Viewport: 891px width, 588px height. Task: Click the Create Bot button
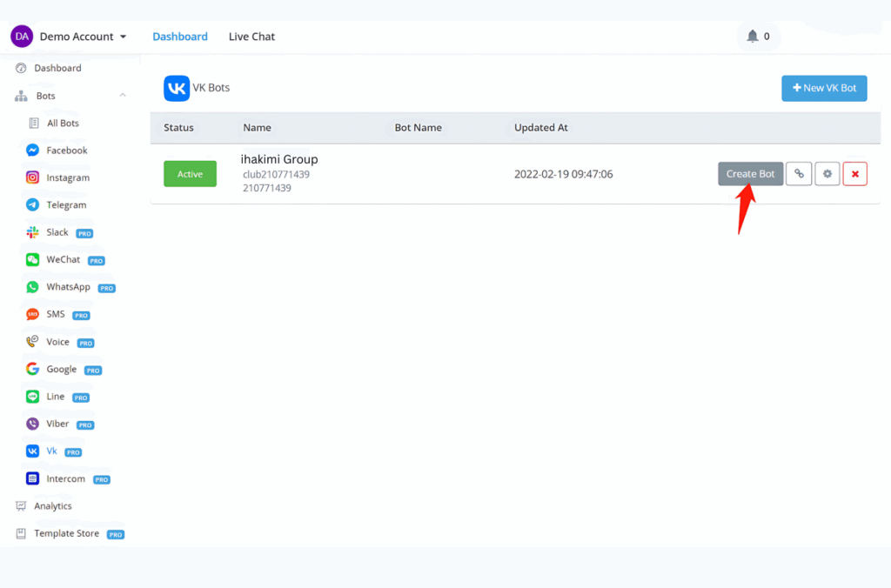(750, 174)
